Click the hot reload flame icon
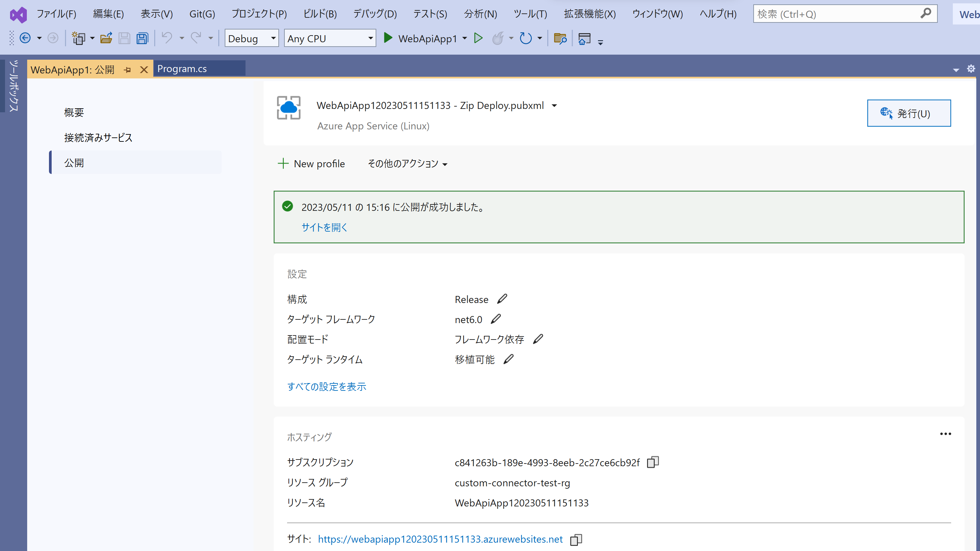This screenshot has width=980, height=551. 497,38
